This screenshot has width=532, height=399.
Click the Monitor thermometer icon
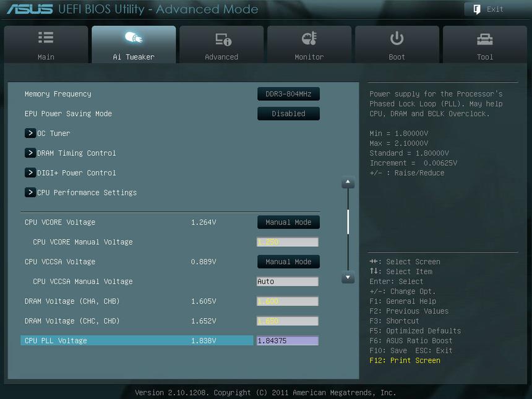pos(309,39)
